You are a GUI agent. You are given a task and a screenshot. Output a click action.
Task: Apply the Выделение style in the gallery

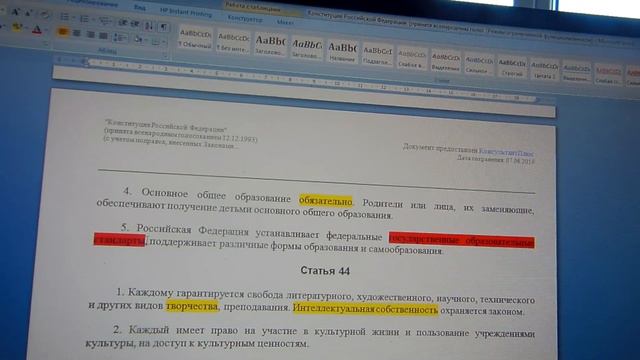(x=446, y=61)
